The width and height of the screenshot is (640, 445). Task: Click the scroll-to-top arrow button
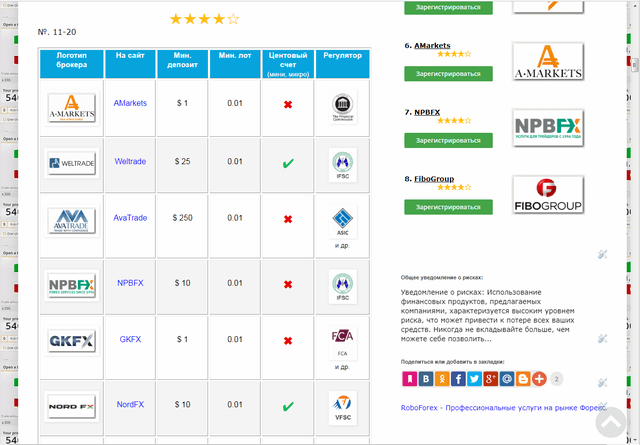(611, 423)
